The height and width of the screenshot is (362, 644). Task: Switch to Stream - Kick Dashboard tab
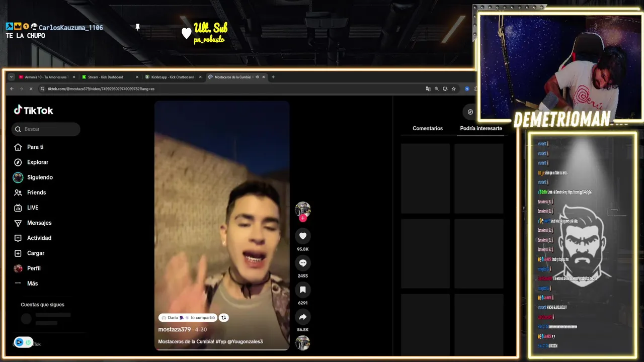(109, 77)
